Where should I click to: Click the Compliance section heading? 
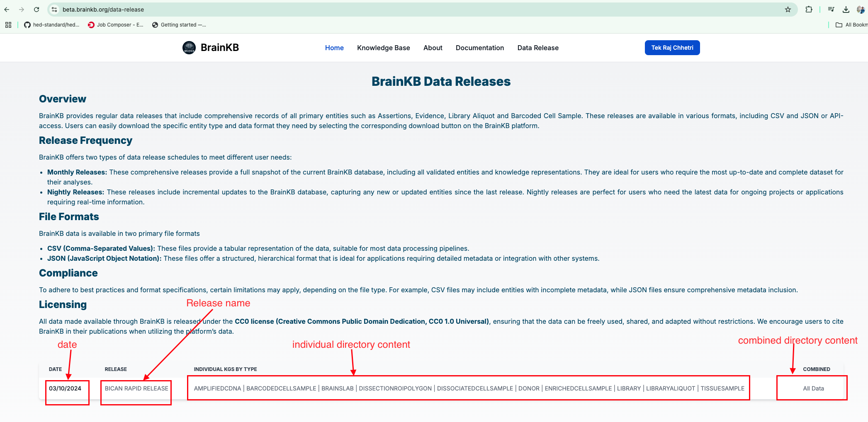coord(68,273)
